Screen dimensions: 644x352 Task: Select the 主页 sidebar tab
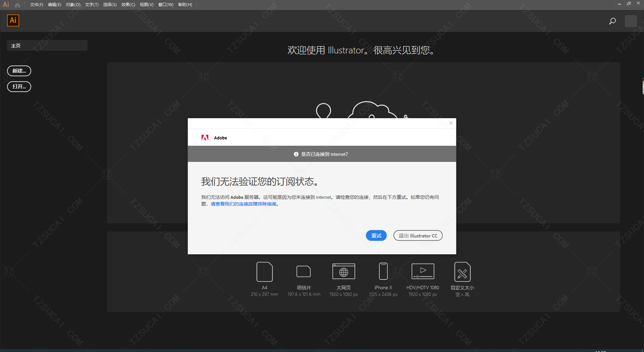point(47,45)
